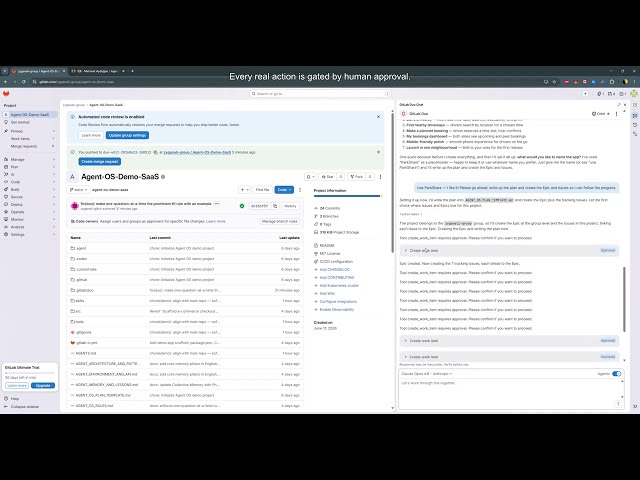The height and width of the screenshot is (480, 640).
Task: Open Merge requests in sidebar
Action: pos(29,146)
